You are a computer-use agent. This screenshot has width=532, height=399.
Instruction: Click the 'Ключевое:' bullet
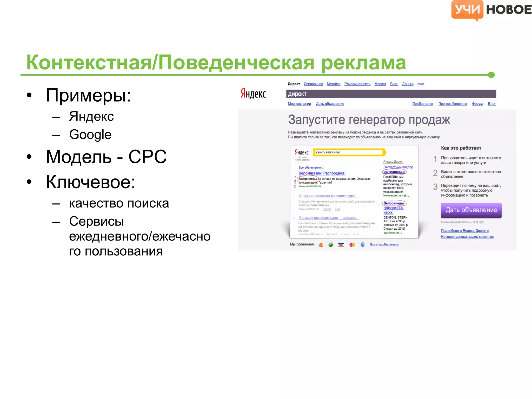tap(91, 182)
